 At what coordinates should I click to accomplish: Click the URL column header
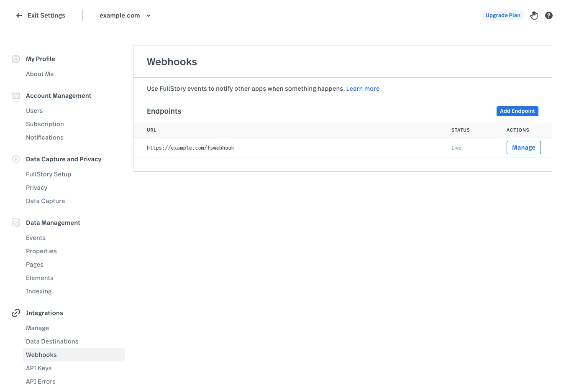[x=151, y=130]
